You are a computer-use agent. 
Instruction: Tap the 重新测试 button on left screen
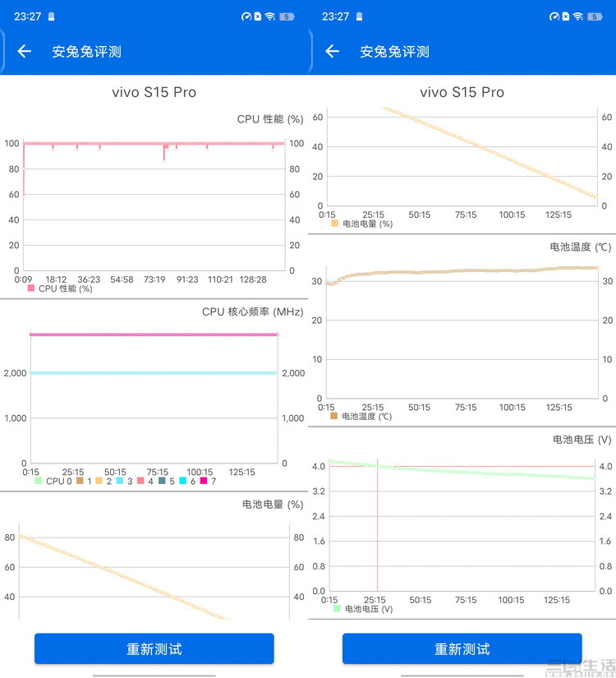click(154, 648)
